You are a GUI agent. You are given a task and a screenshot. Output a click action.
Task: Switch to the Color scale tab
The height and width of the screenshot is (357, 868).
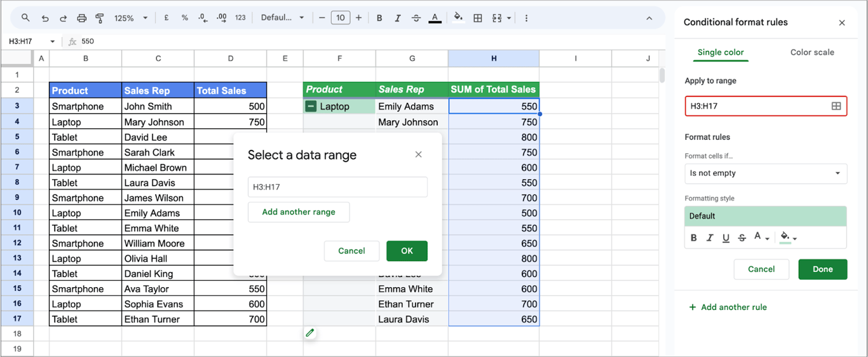pos(812,52)
